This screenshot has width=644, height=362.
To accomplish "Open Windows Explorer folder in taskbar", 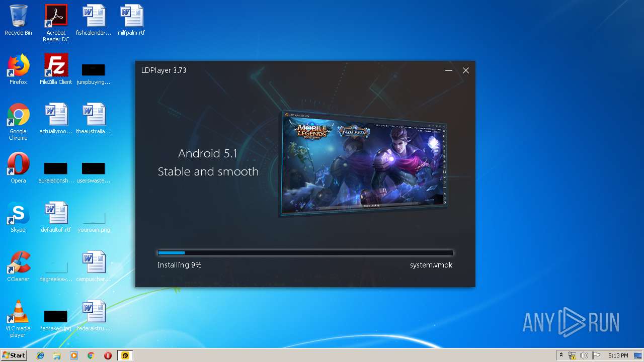I will tap(57, 355).
